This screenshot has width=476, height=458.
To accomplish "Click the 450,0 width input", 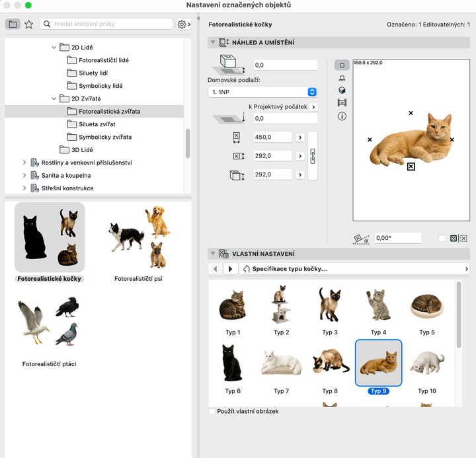I will (x=272, y=137).
